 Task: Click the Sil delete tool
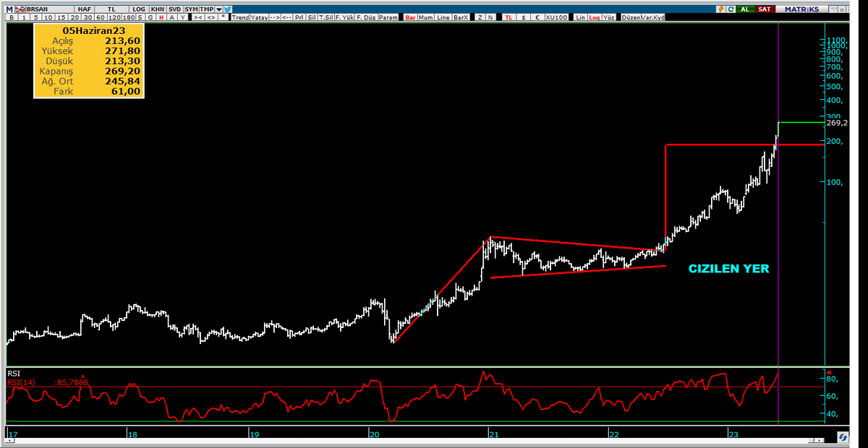click(311, 17)
